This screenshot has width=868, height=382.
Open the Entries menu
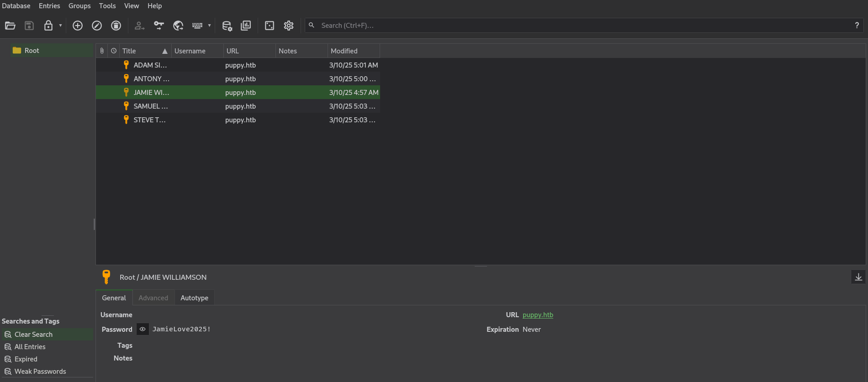coord(49,6)
